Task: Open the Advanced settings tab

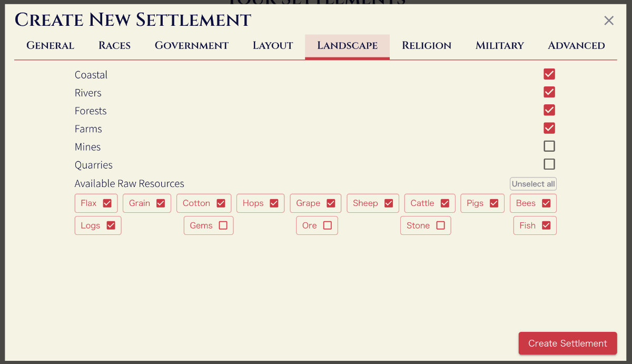Action: 576,46
